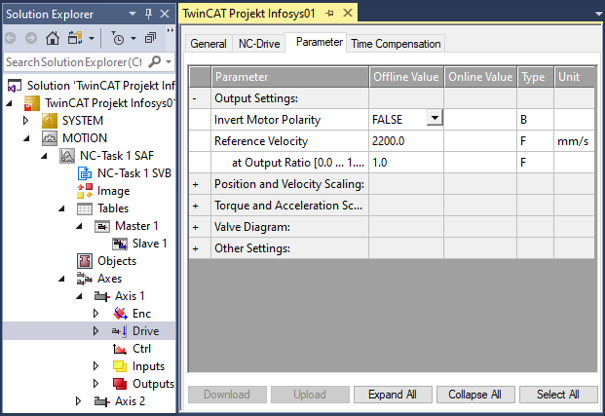
Task: Click the Pending Changes Filter clock icon
Action: pyautogui.click(x=118, y=38)
